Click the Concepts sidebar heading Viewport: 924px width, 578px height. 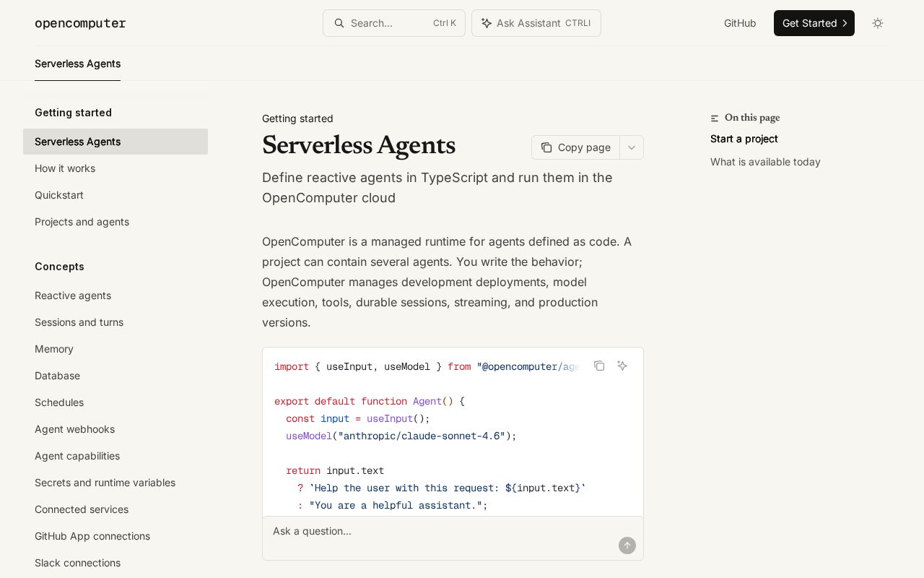[x=59, y=267]
